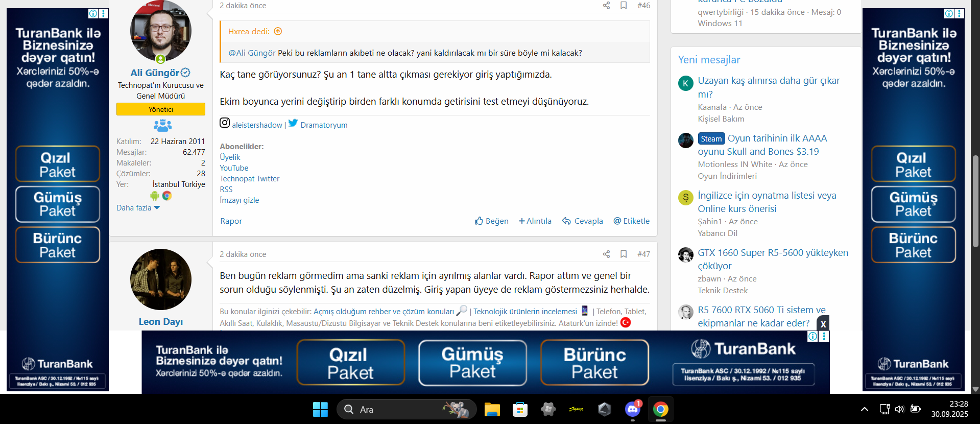Expand 'Daha fazla' in Ali Güngör's profile
Image resolution: width=980 pixels, height=424 pixels.
(x=138, y=208)
